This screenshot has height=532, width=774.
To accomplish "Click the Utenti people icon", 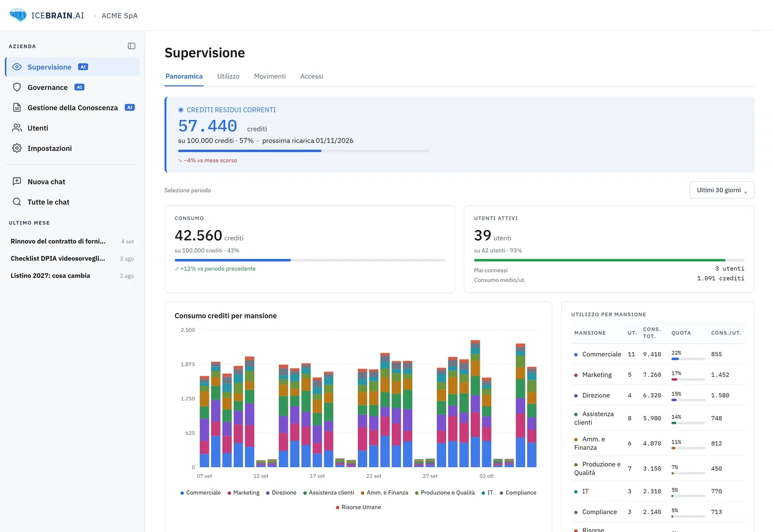I will point(17,128).
